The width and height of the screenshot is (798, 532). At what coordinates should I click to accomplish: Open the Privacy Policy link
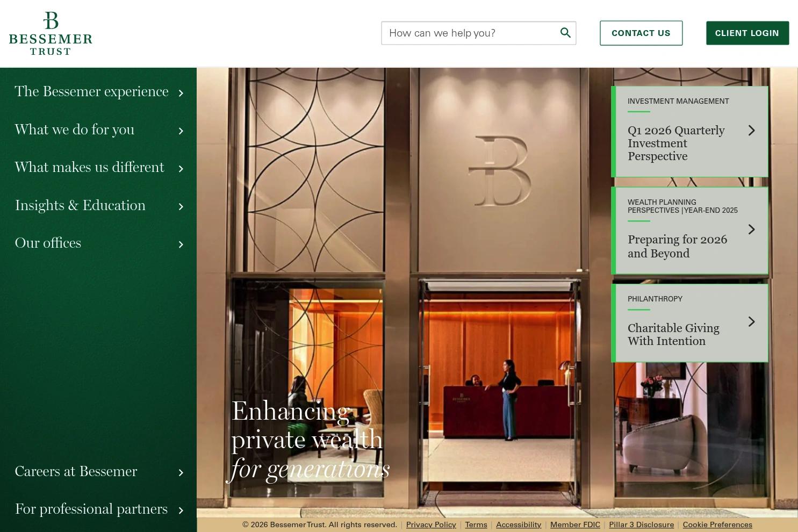[431, 524]
